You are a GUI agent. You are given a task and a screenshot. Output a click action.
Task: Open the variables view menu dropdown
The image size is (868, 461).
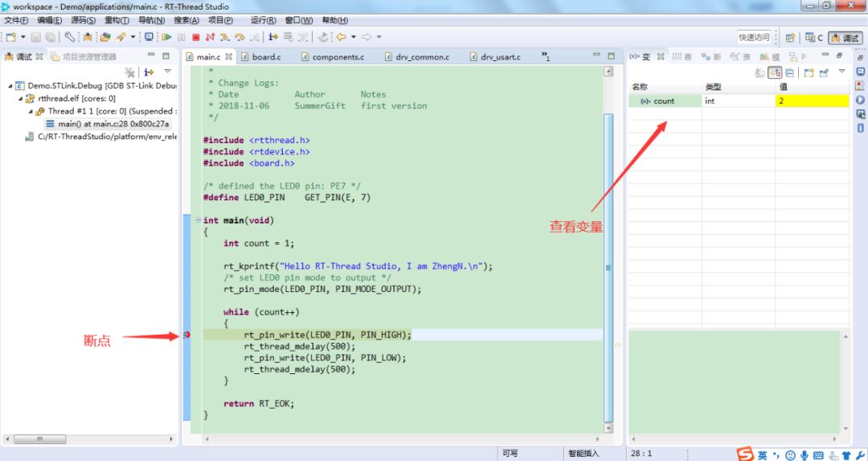(842, 72)
